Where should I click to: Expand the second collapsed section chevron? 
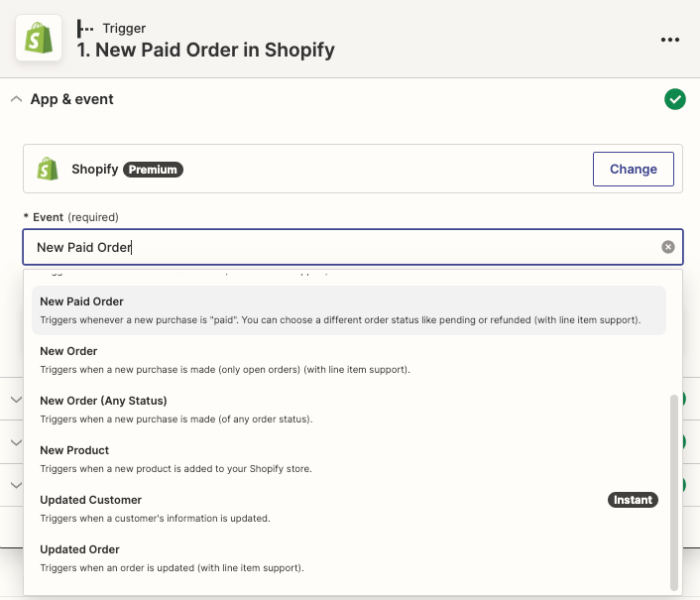(17, 442)
